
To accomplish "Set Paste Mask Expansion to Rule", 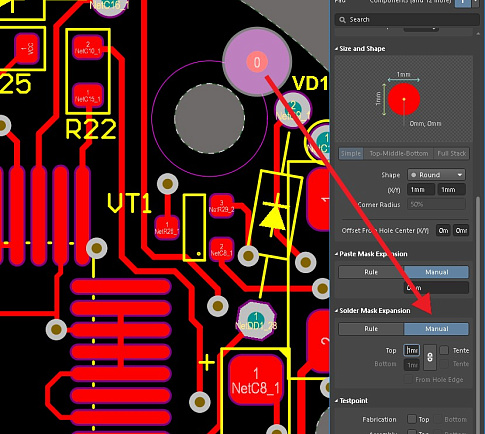I will 371,272.
